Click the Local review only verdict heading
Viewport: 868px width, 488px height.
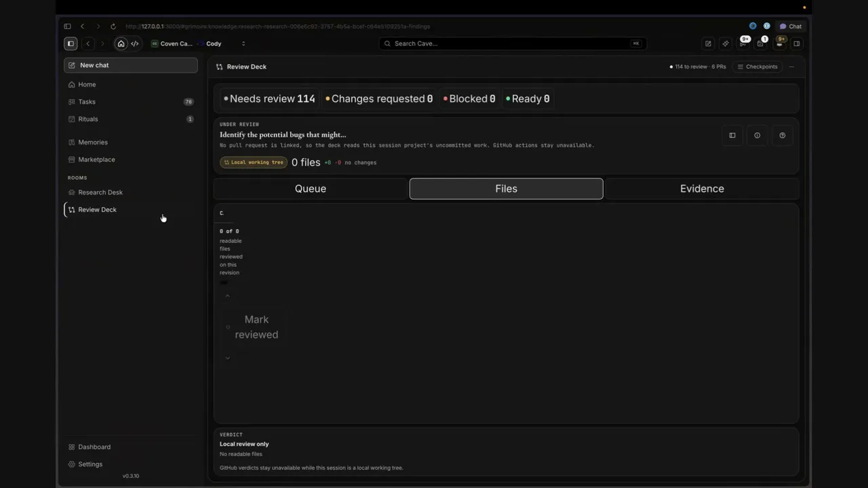(x=244, y=445)
